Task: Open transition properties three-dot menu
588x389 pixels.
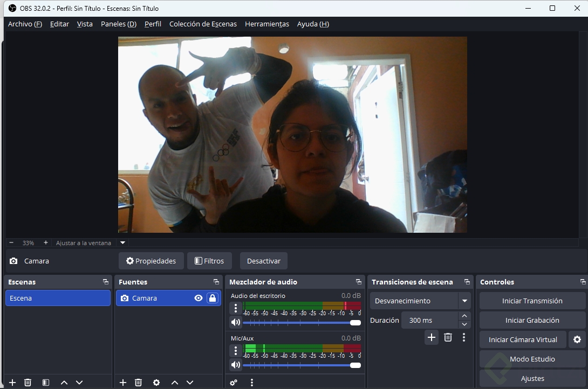Action: click(464, 337)
